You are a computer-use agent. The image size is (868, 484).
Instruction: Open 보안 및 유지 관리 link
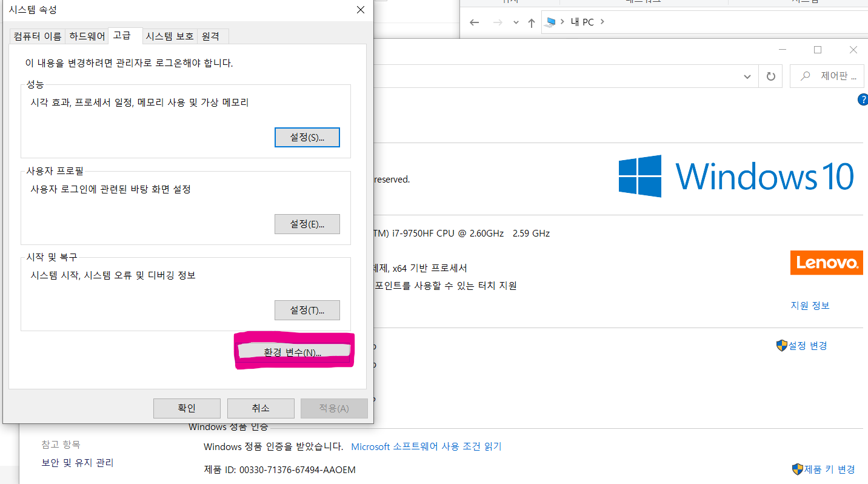[78, 463]
